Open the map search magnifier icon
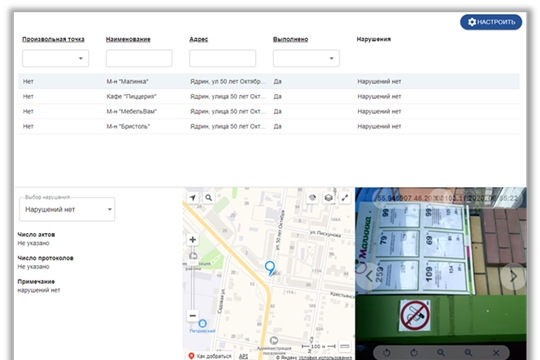Viewport: 540px width, 360px height. pos(209,198)
